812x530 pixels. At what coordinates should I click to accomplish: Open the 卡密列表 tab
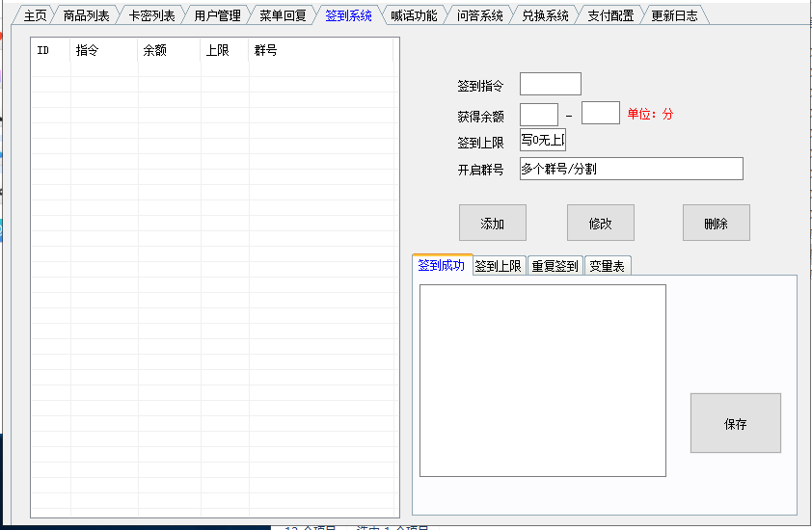pos(151,15)
